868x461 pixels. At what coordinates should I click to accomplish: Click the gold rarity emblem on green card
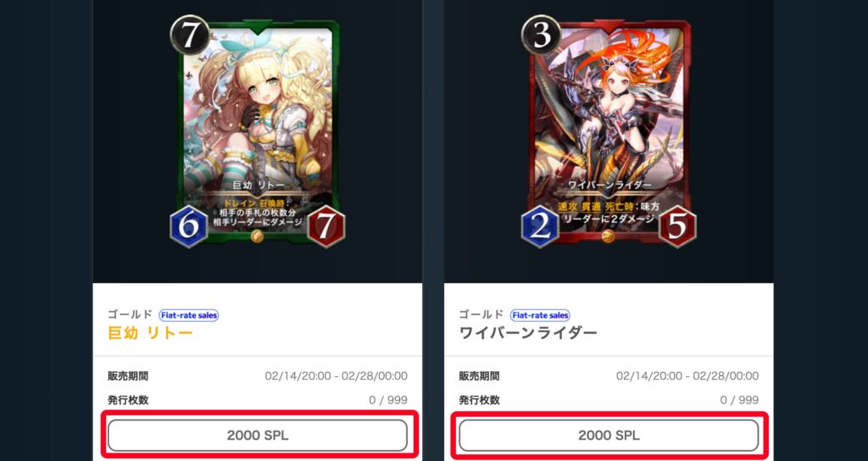pyautogui.click(x=257, y=237)
